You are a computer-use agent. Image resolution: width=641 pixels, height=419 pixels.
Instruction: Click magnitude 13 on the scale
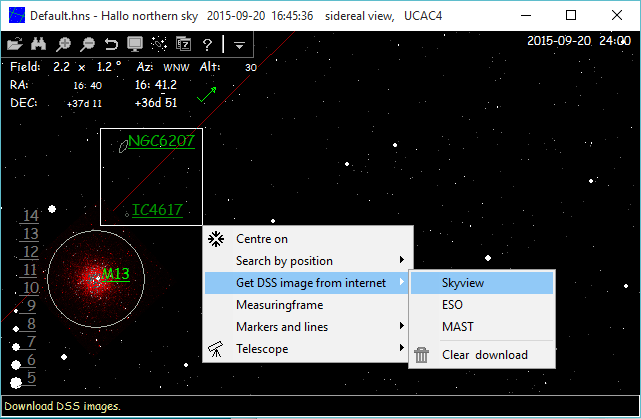coord(31,234)
